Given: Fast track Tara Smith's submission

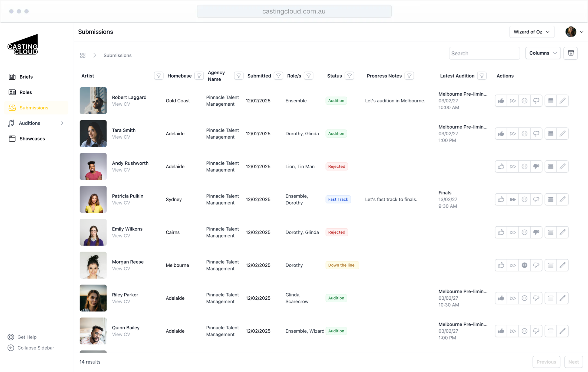Looking at the screenshot, I should tap(513, 133).
